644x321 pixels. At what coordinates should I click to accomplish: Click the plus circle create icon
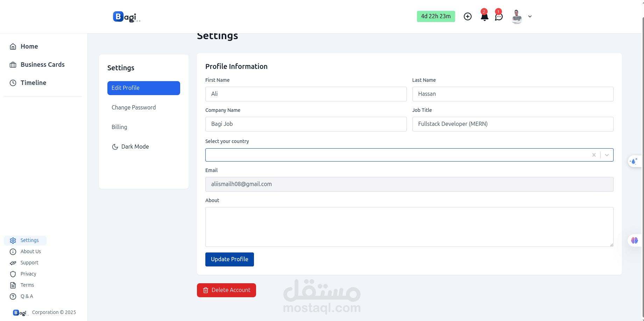[x=468, y=16]
